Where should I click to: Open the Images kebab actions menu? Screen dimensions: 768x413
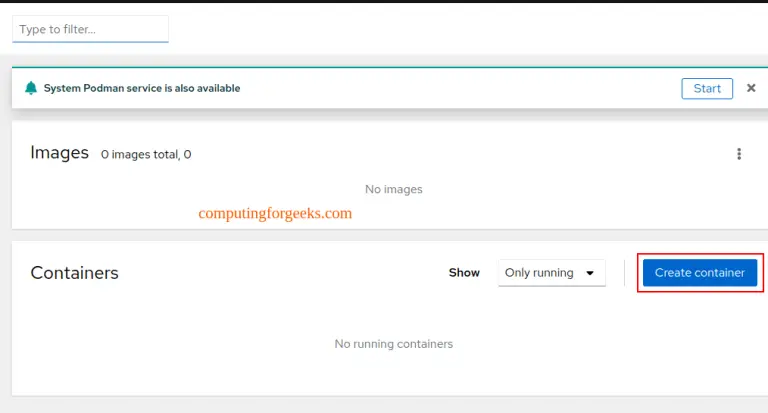tap(739, 154)
